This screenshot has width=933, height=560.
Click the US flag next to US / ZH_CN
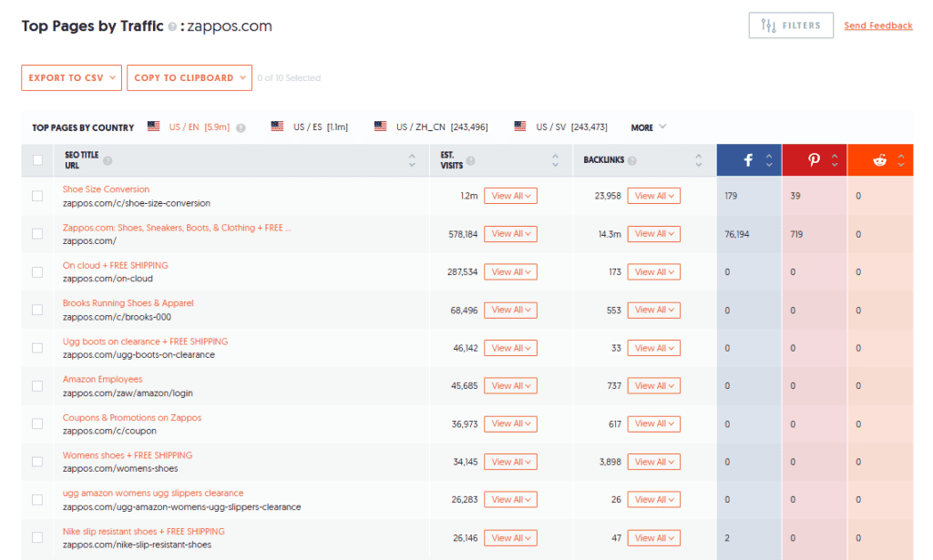380,127
